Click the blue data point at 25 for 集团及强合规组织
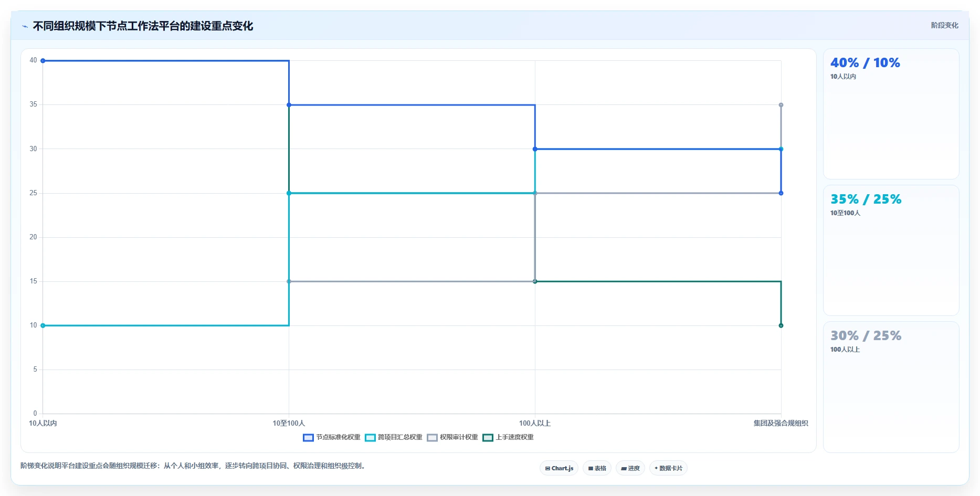The height and width of the screenshot is (496, 980). (781, 193)
